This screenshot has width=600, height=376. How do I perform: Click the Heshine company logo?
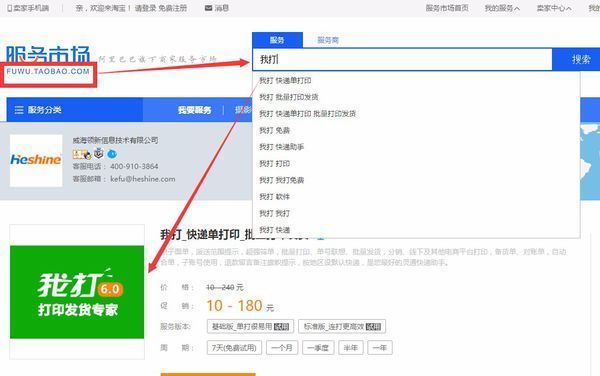click(36, 160)
